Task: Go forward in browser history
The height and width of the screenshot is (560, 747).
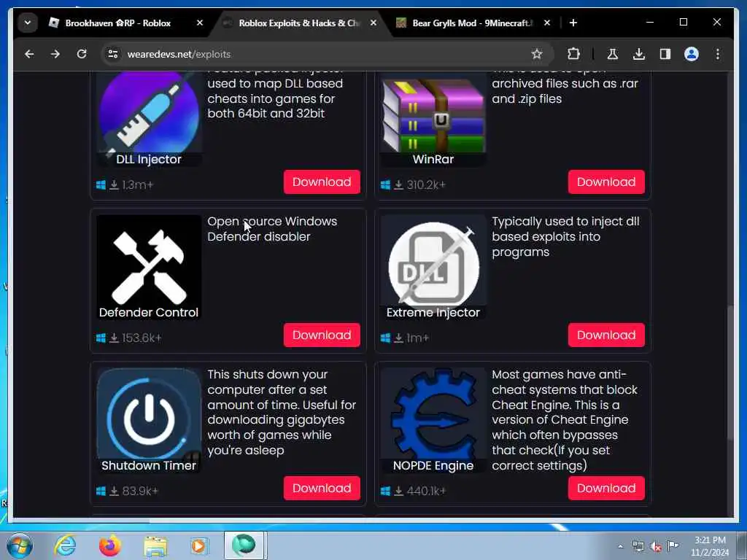Action: 55,54
